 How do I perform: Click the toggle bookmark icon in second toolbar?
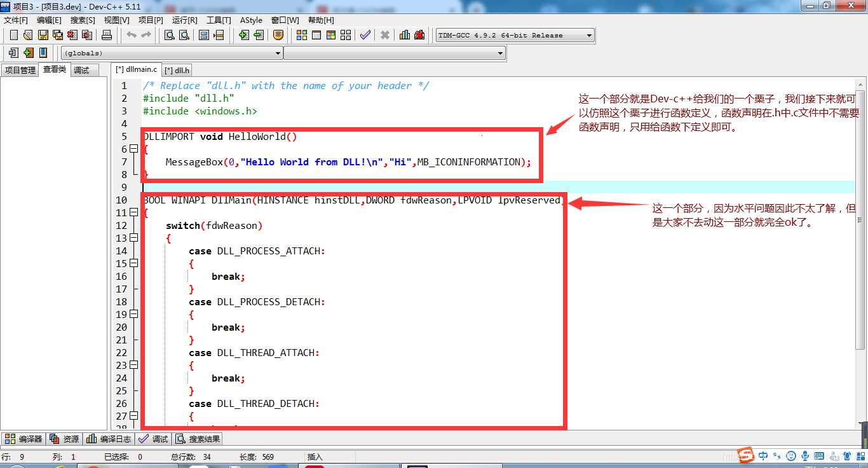coord(43,53)
